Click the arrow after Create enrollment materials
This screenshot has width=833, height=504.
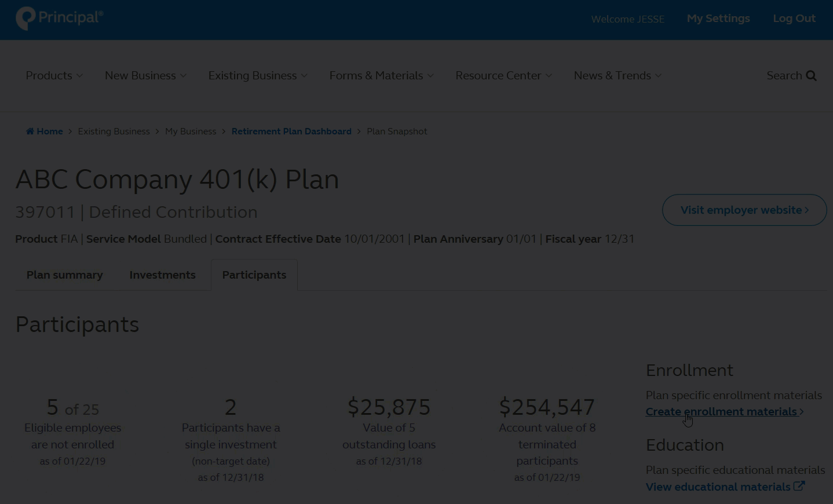point(802,412)
